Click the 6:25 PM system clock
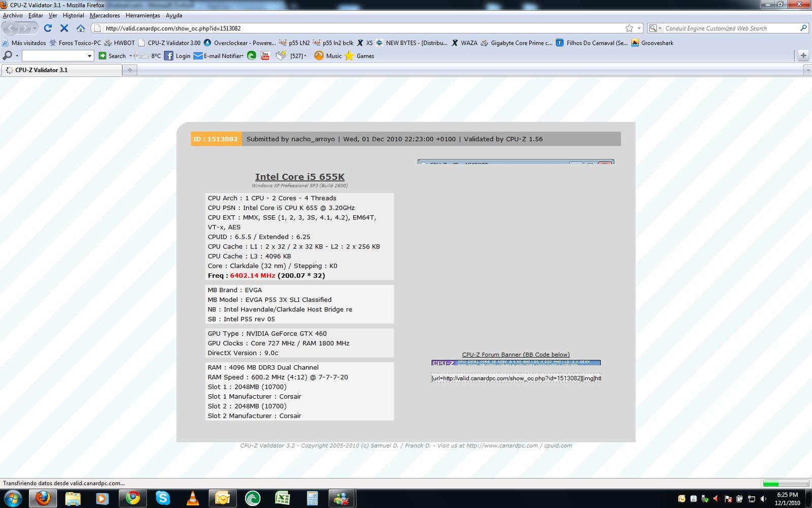 [x=787, y=494]
